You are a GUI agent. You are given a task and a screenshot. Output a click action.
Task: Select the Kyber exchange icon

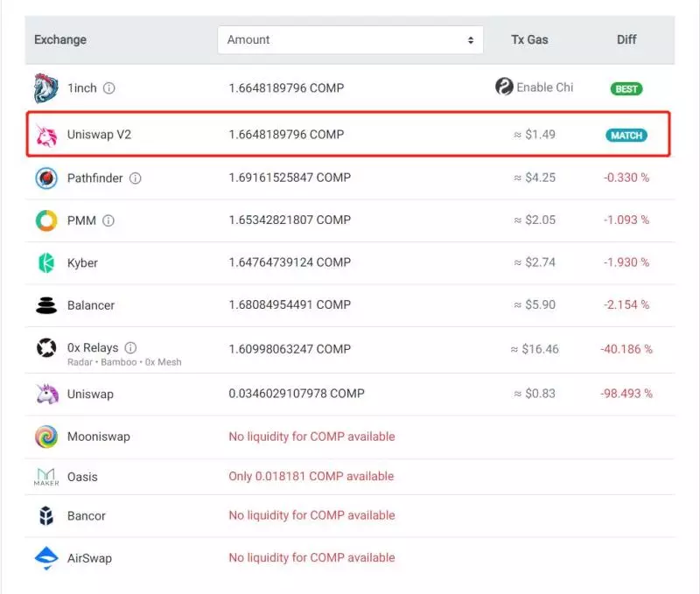pyautogui.click(x=45, y=262)
